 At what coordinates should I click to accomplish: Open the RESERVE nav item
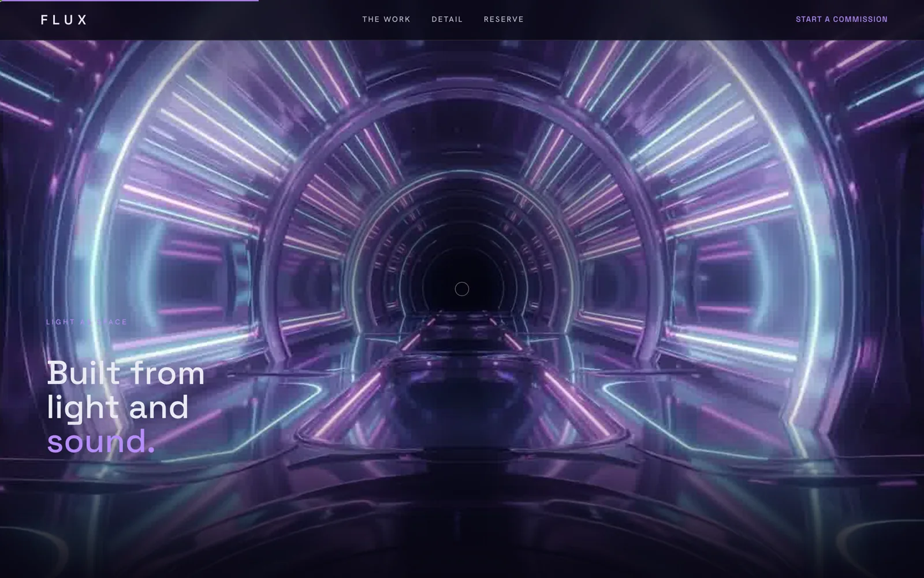504,19
